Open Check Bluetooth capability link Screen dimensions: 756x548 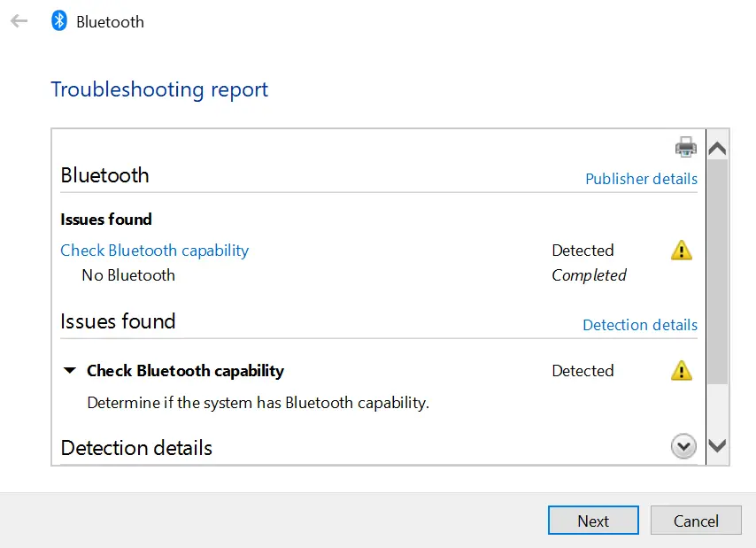click(x=154, y=251)
